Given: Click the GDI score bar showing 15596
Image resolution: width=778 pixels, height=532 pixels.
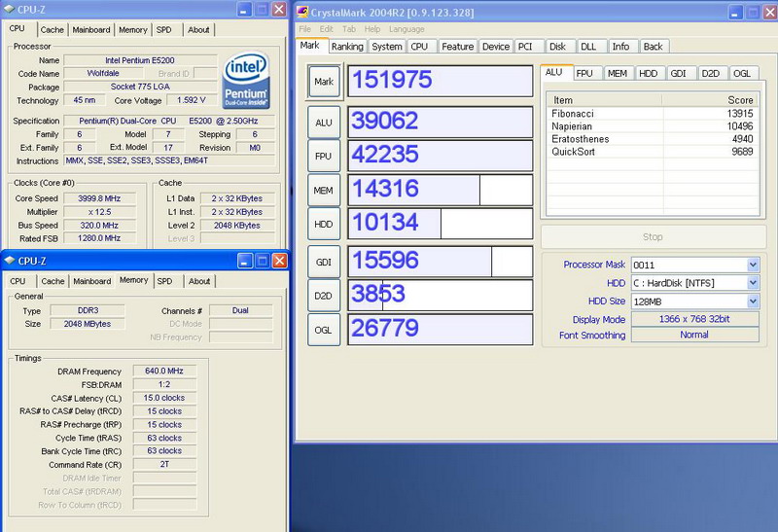Looking at the screenshot, I should (x=441, y=261).
